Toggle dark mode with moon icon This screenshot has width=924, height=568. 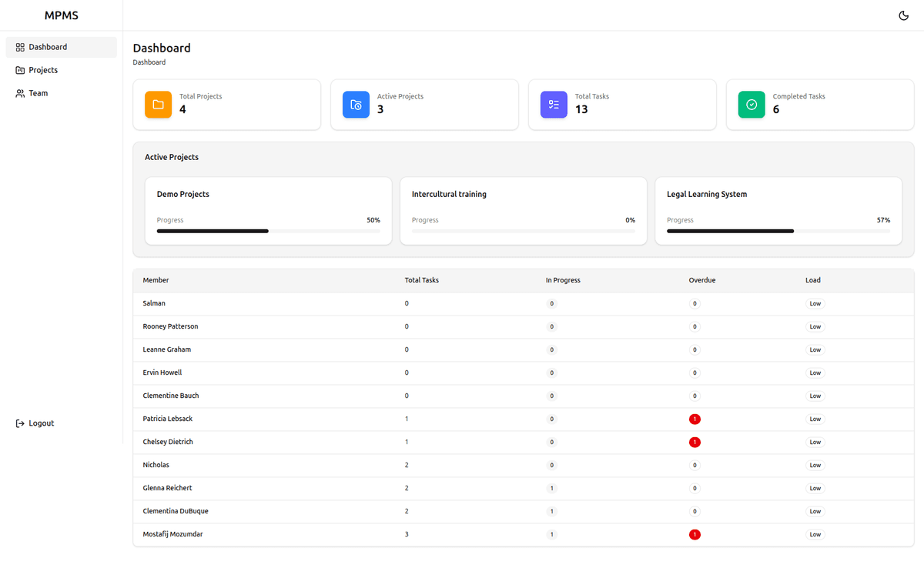click(x=904, y=15)
